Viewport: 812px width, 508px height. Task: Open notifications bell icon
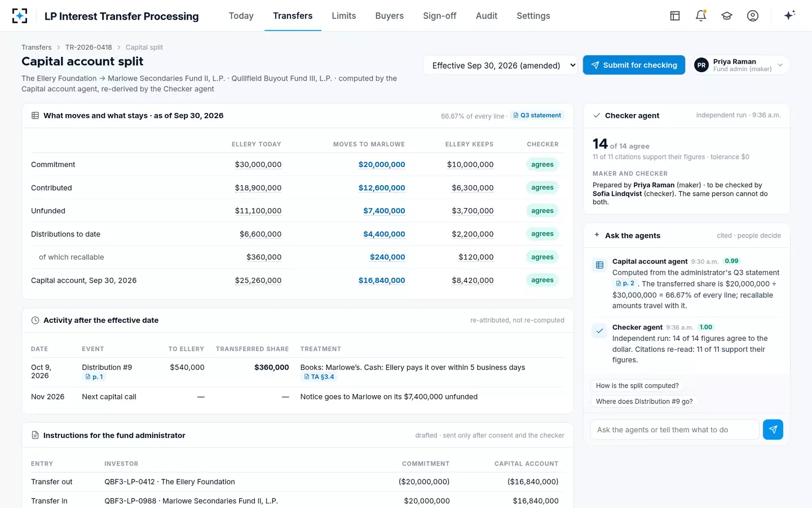point(701,16)
